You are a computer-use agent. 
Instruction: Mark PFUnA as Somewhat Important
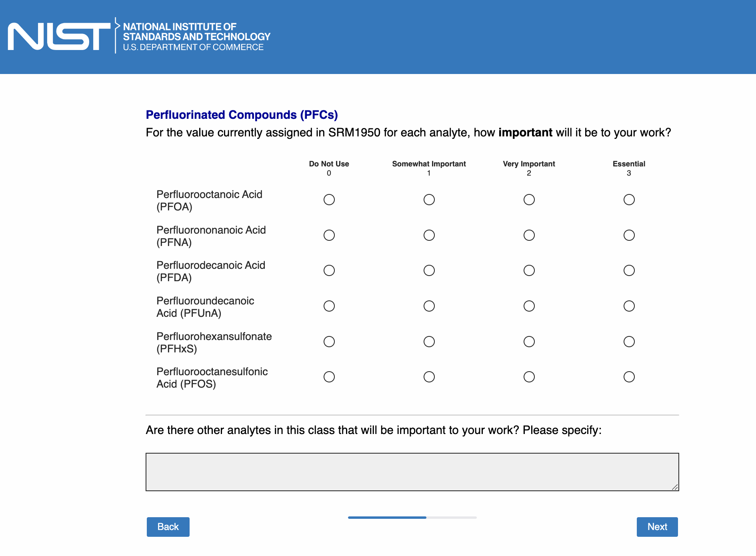[429, 306]
